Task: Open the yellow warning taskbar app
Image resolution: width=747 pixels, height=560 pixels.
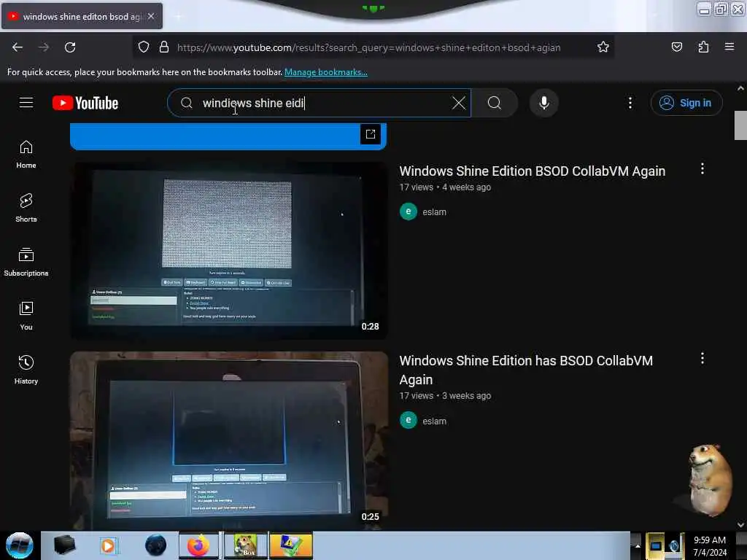Action: click(x=290, y=545)
